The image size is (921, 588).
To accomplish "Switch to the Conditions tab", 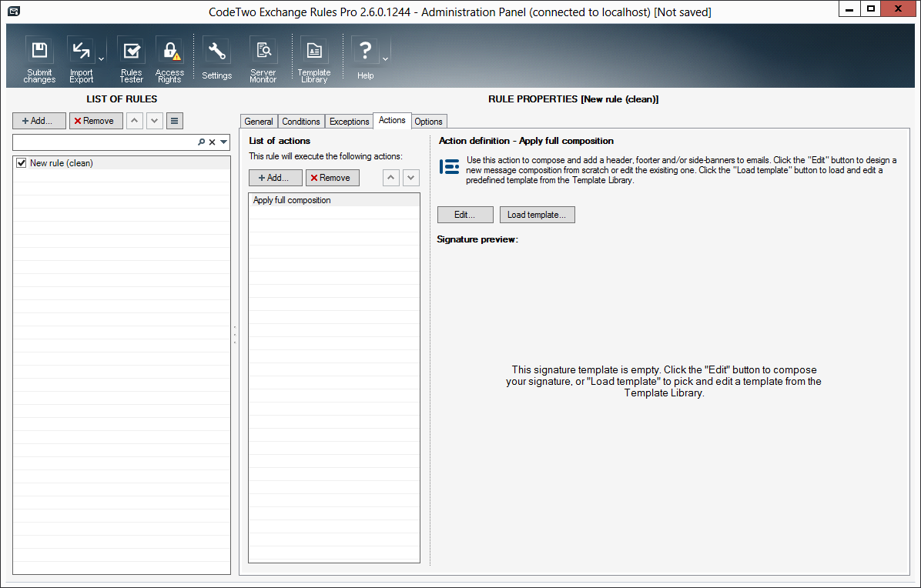I will pos(300,122).
